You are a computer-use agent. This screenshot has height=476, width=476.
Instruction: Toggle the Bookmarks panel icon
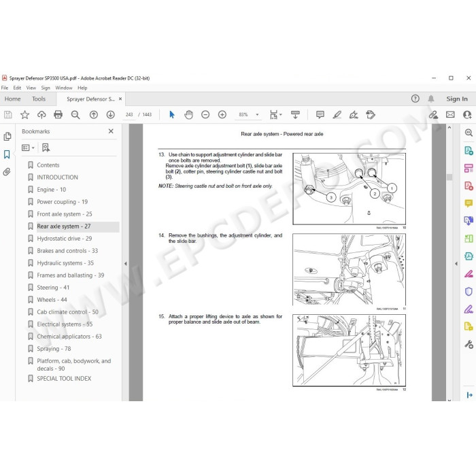pos(7,154)
